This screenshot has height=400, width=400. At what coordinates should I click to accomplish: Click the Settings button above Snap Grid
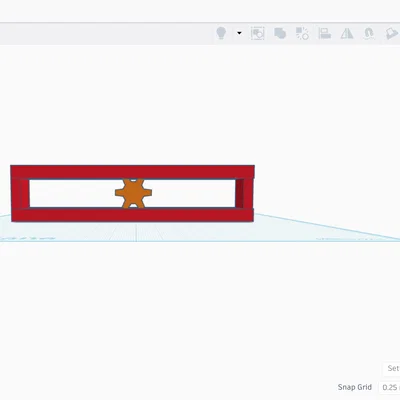pyautogui.click(x=392, y=368)
